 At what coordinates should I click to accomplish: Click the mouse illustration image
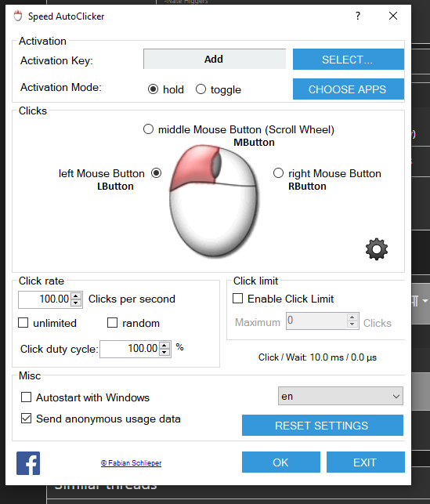click(x=214, y=201)
